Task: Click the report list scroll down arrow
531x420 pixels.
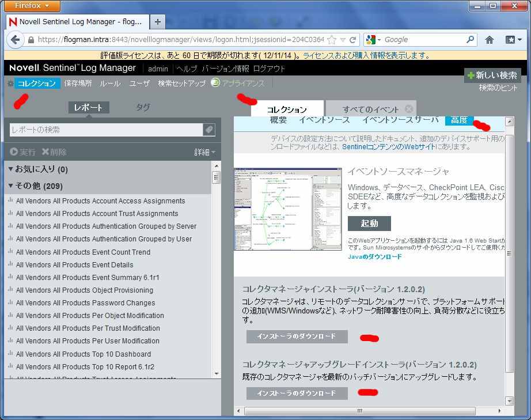Action: click(x=217, y=373)
